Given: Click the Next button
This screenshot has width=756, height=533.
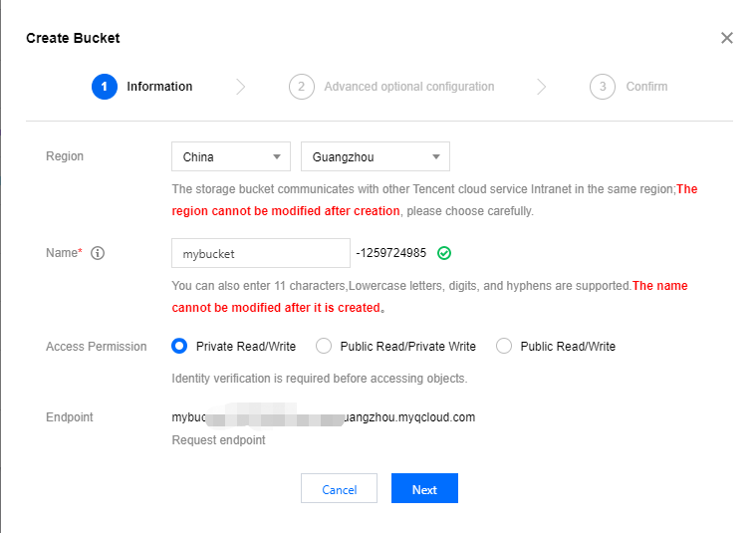Looking at the screenshot, I should (x=424, y=489).
